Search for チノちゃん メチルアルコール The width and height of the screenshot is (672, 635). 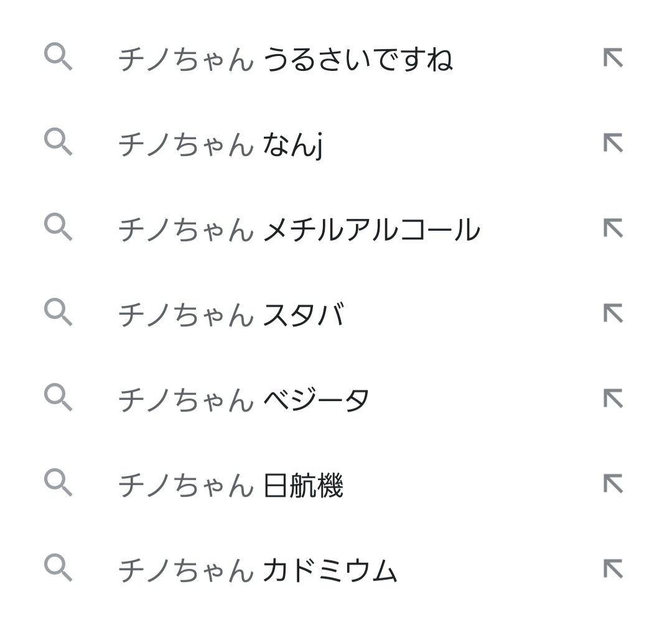pyautogui.click(x=299, y=229)
